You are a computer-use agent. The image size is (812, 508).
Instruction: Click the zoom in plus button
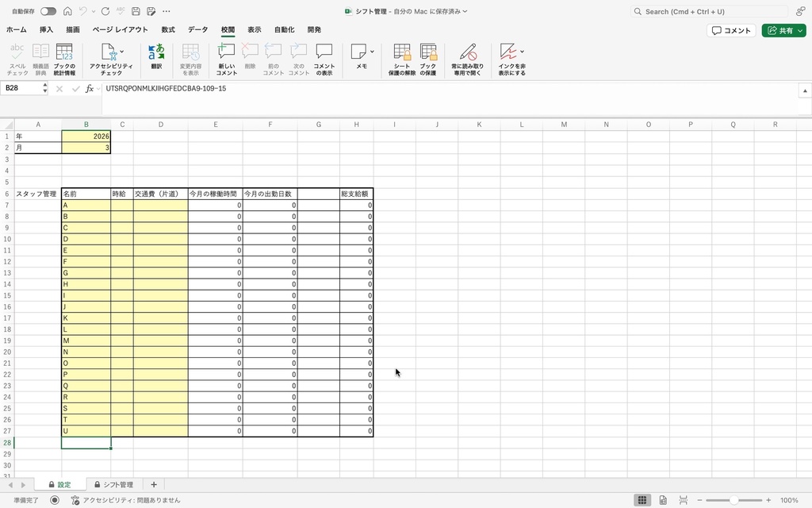pos(768,500)
